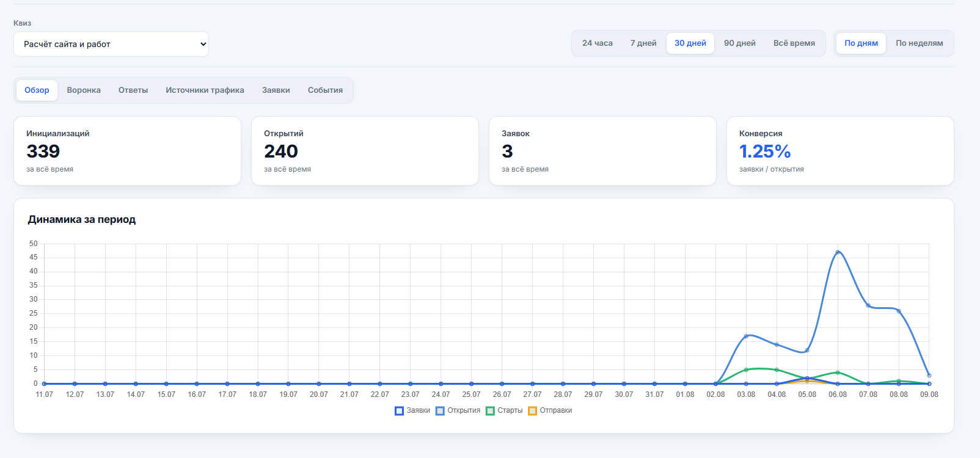Toggle the Старты series legend swatch
The image size is (980, 458).
tap(490, 411)
